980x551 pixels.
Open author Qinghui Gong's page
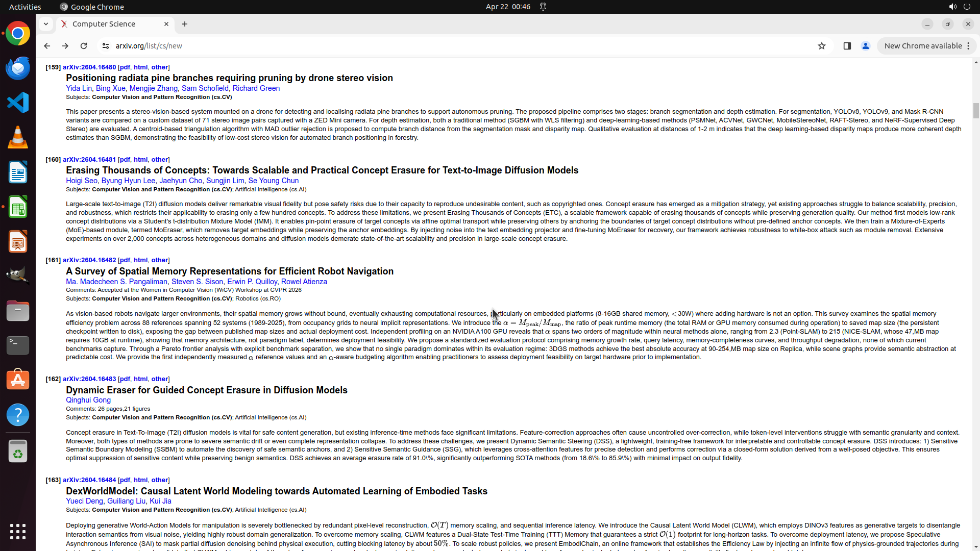pyautogui.click(x=88, y=400)
